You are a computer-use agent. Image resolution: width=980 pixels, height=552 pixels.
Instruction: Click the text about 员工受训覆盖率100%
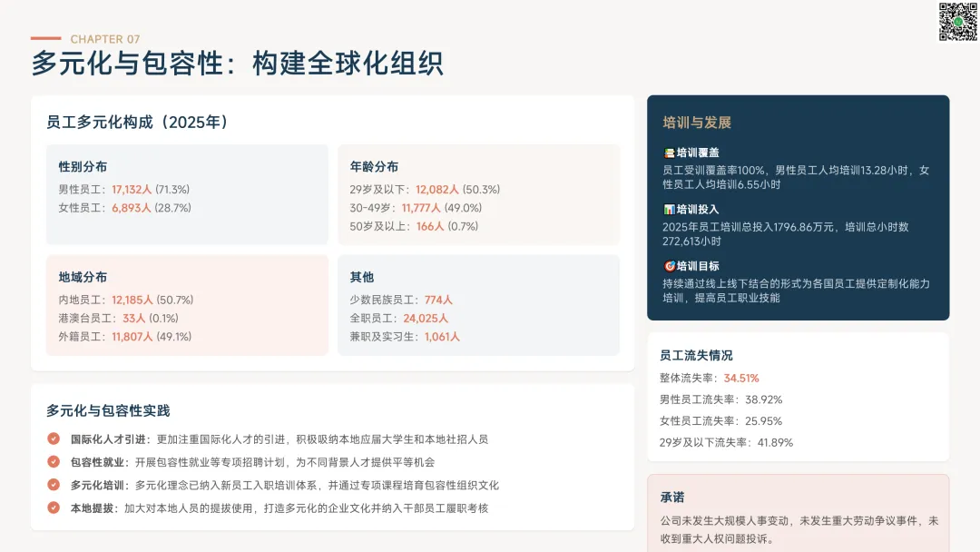pos(797,178)
